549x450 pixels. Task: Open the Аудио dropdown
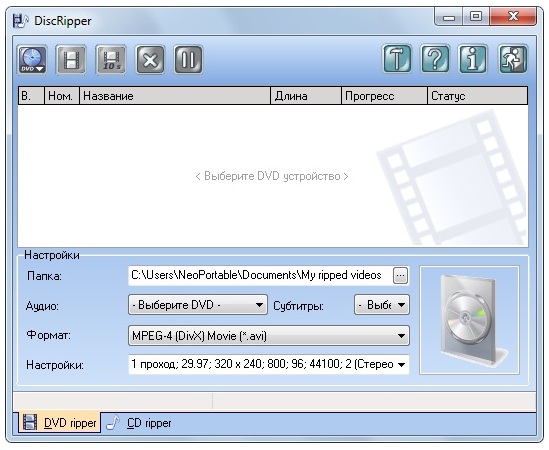[198, 305]
